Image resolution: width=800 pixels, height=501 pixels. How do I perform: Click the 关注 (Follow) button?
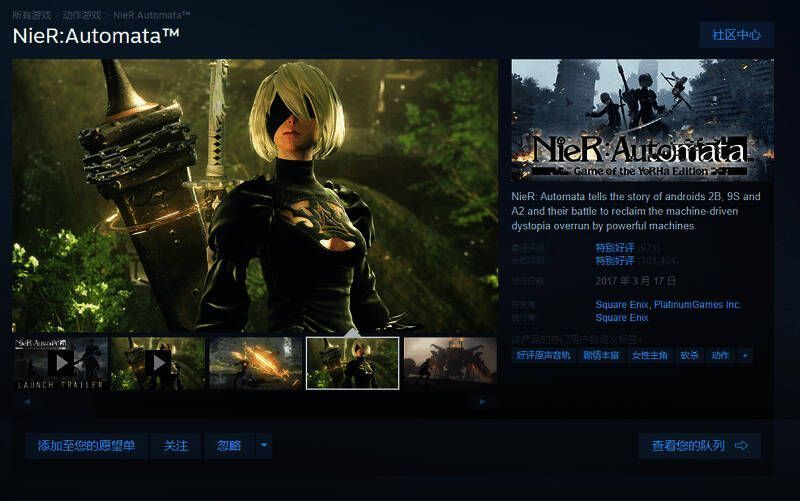click(x=176, y=446)
